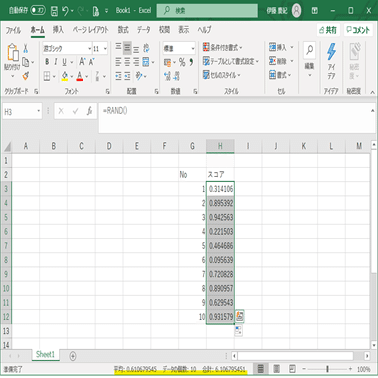
Task: Click the Merge and Center icon
Action: coord(146,62)
